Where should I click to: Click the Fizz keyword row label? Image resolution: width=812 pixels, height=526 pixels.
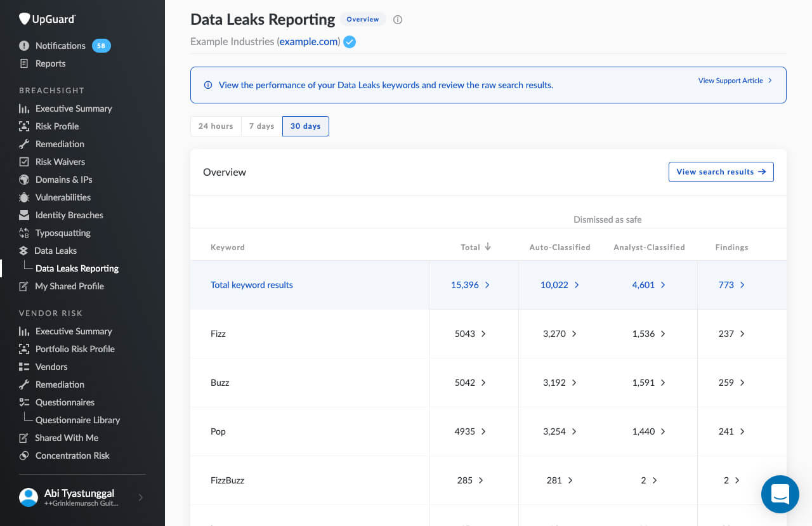[x=218, y=334]
